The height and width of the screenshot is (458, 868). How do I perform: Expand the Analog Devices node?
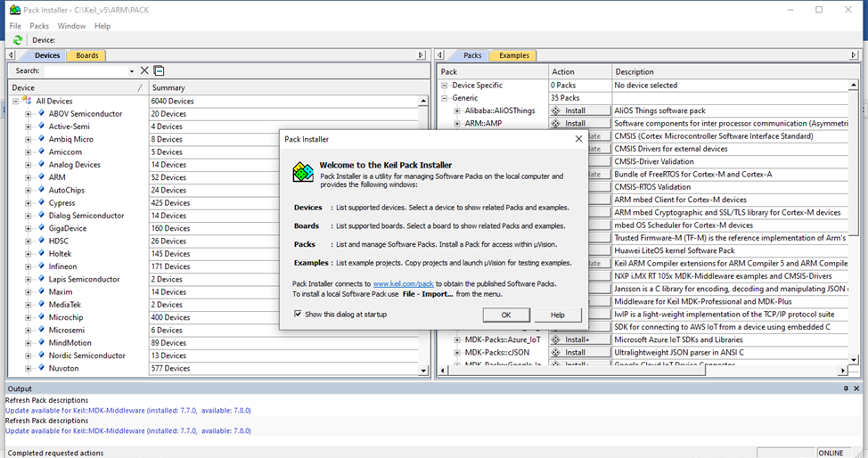tap(28, 165)
